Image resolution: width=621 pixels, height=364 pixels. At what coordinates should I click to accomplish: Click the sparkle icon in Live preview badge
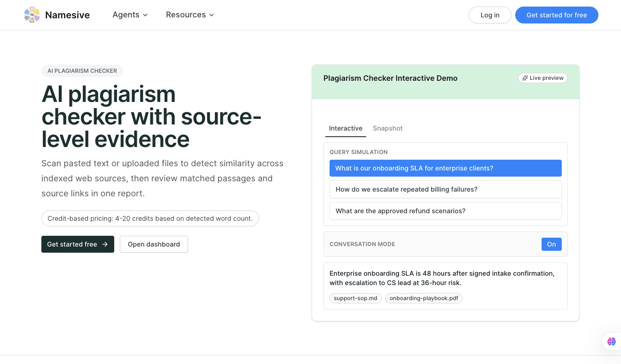(525, 78)
